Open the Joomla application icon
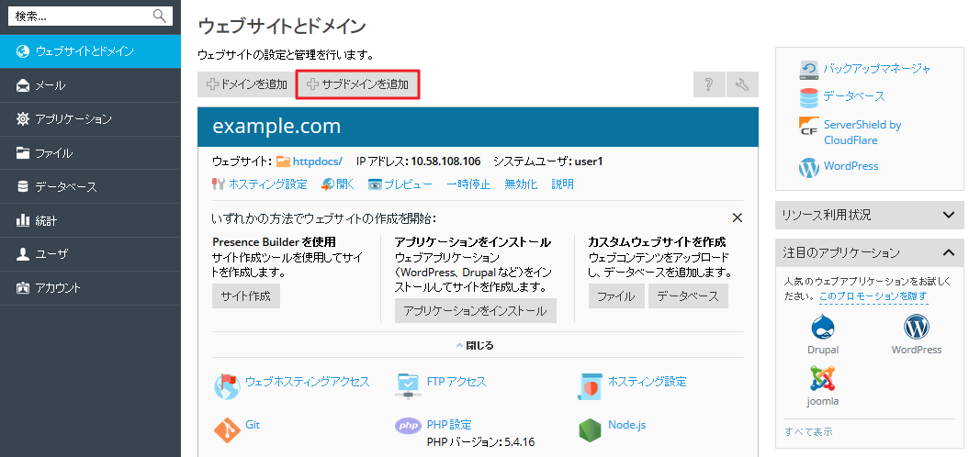The width and height of the screenshot is (980, 457). (822, 379)
